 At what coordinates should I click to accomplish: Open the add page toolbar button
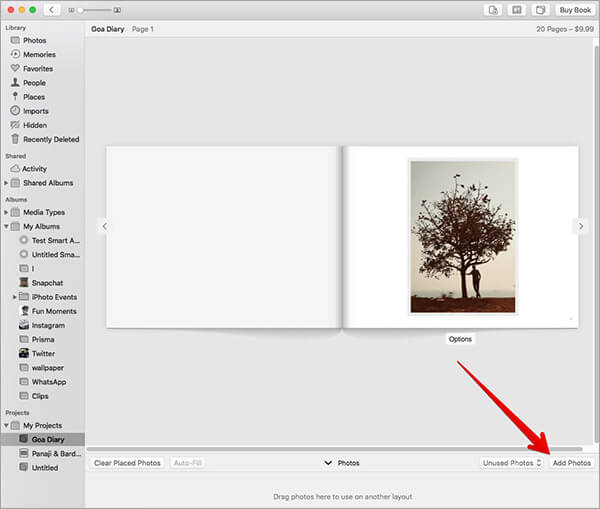point(493,10)
